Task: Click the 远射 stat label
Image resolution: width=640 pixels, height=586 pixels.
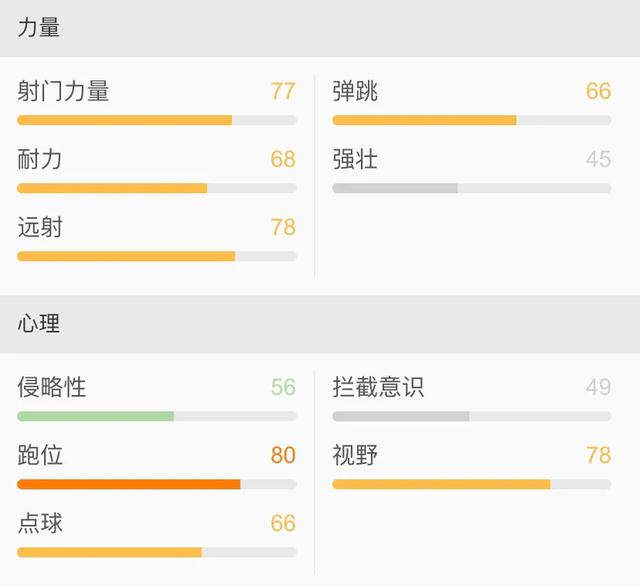Action: [x=40, y=227]
